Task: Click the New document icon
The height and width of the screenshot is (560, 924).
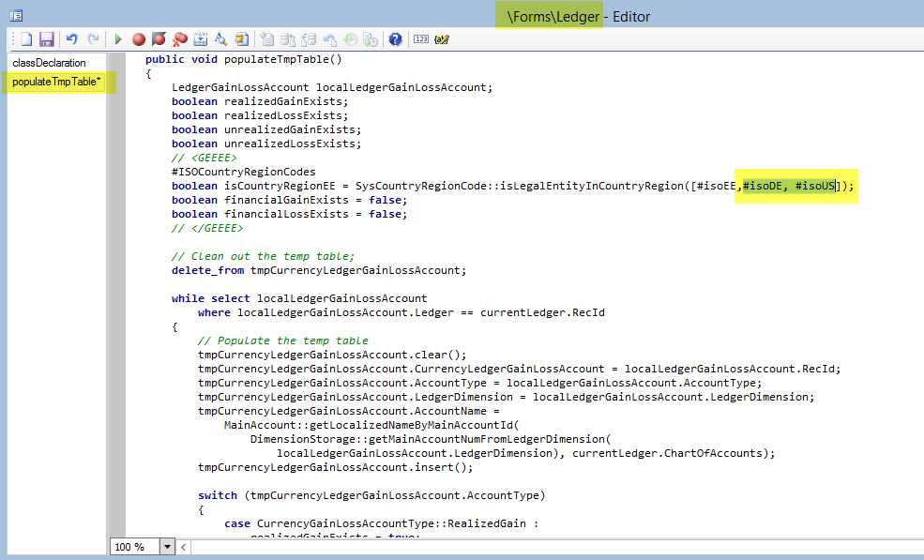Action: click(26, 39)
